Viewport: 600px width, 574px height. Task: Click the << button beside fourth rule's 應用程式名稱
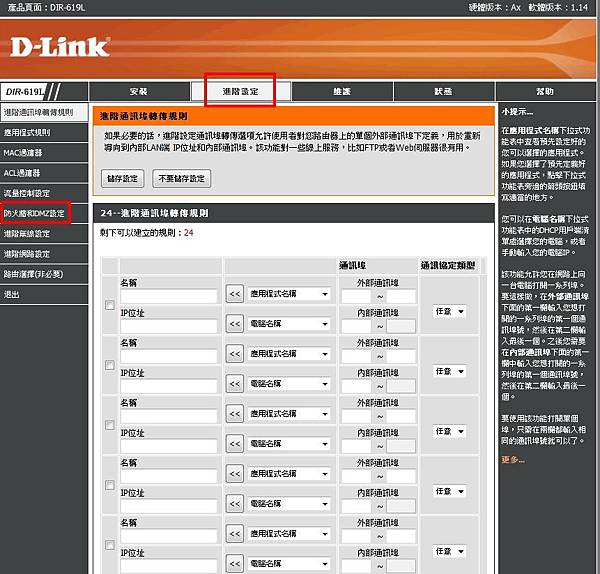tap(235, 474)
